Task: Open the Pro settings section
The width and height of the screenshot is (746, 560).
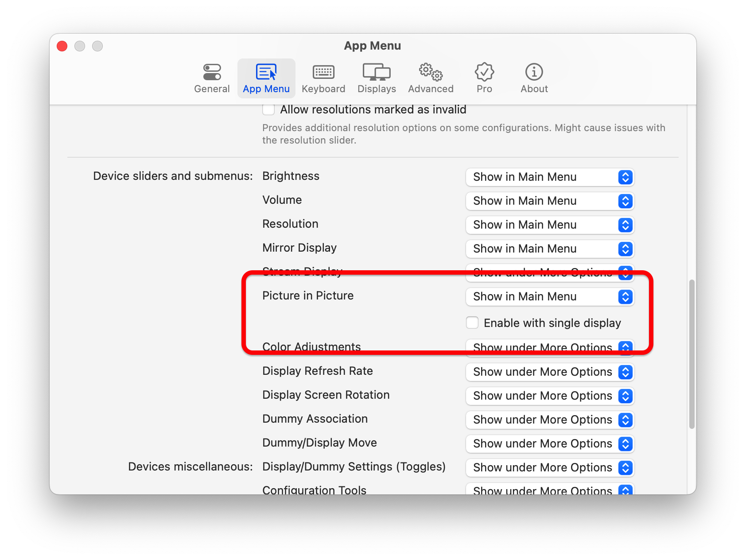Action: (484, 78)
